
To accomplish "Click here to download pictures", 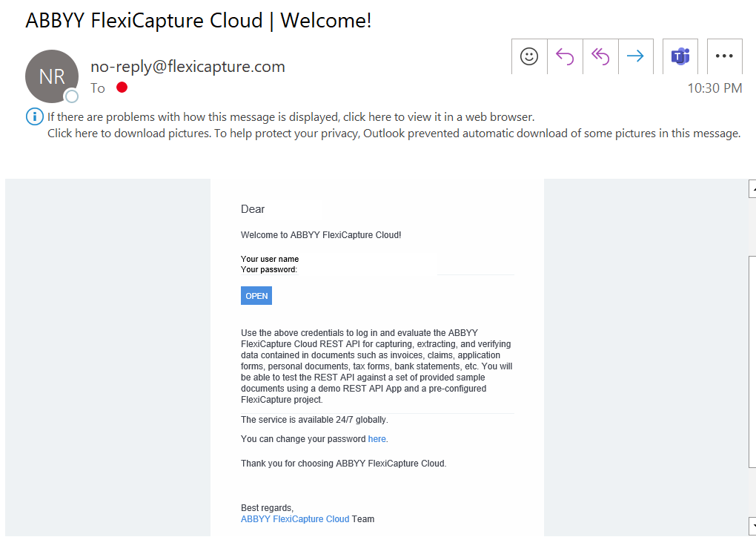I will tap(394, 134).
